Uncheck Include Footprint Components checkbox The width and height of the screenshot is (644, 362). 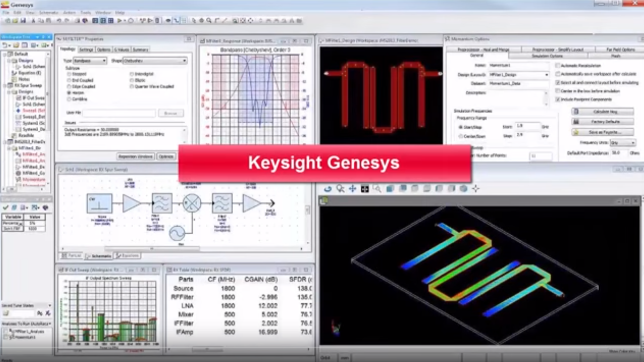557,100
